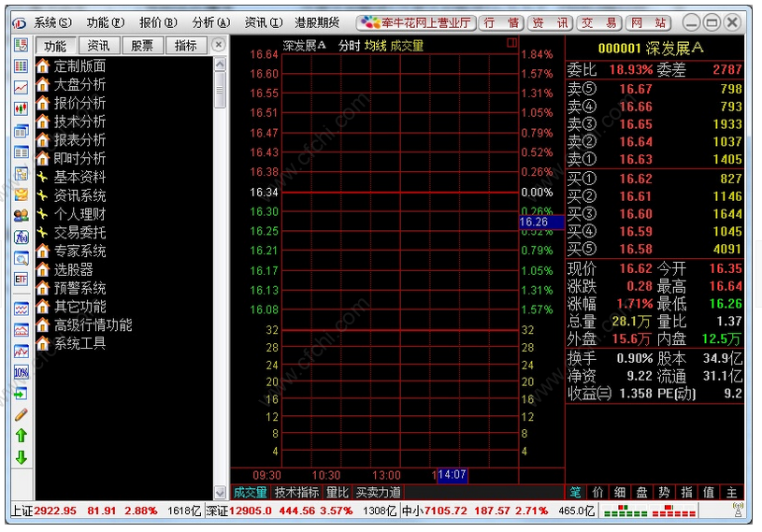Open the 分析(A) menu
Viewport: 762px width, 532px height.
tap(211, 22)
